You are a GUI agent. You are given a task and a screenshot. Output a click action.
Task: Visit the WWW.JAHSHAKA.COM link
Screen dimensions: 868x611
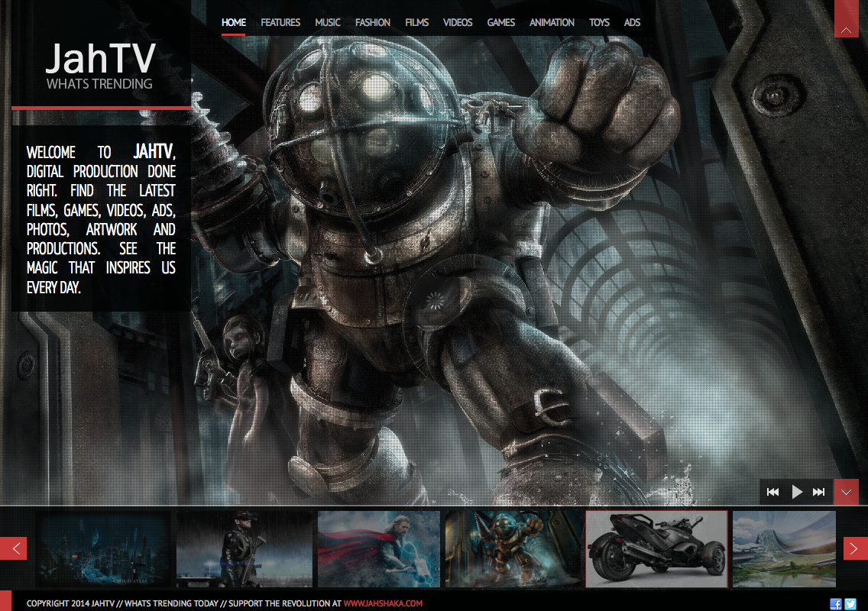[383, 603]
